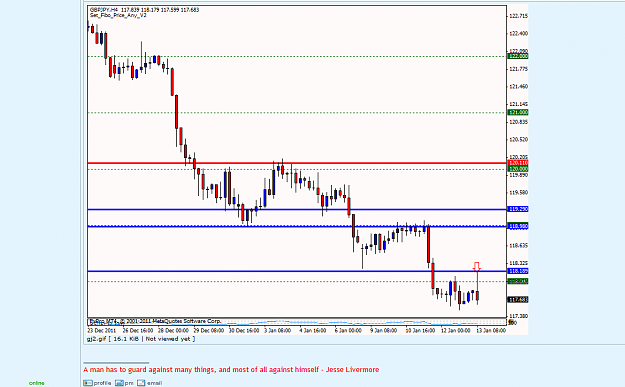Click the green online status text
The image size is (625, 387).
[x=36, y=383]
